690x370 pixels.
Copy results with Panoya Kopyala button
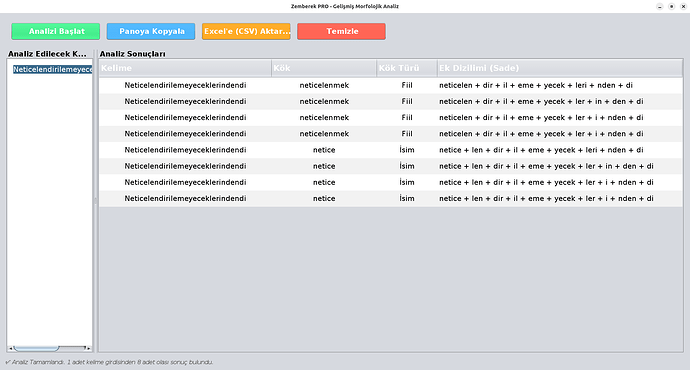point(151,31)
